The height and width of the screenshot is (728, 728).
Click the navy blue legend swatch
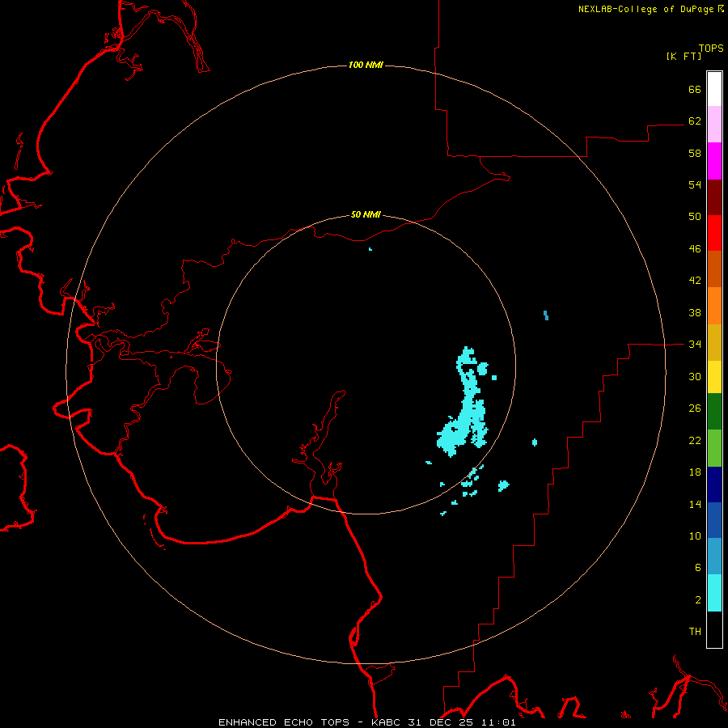tap(714, 485)
